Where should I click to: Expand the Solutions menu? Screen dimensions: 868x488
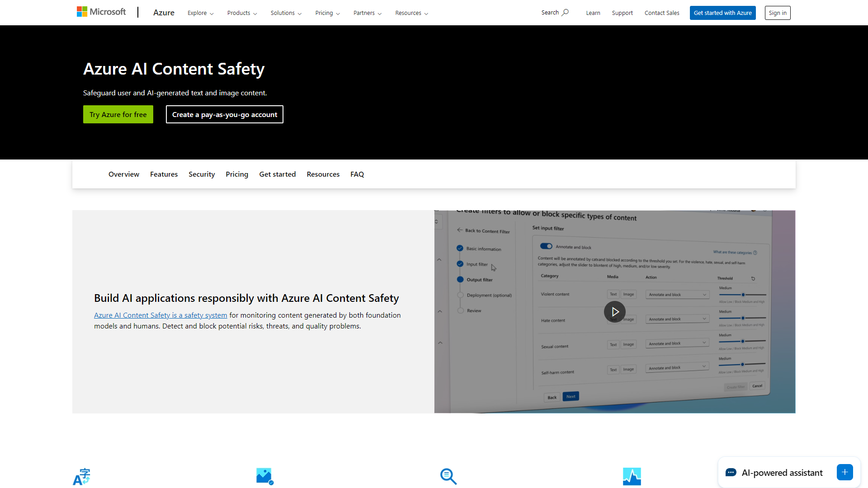(x=286, y=13)
